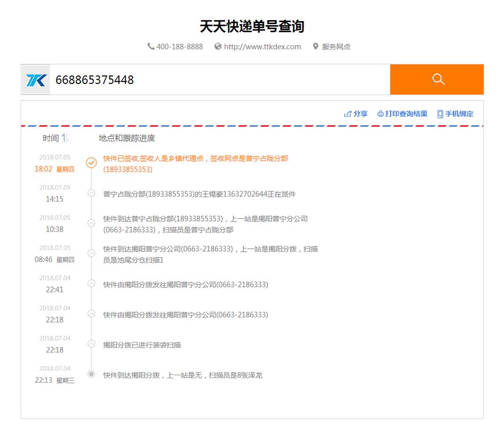This screenshot has height=427, width=504.
Task: Click the orange signed checkmark icon
Action: click(91, 163)
